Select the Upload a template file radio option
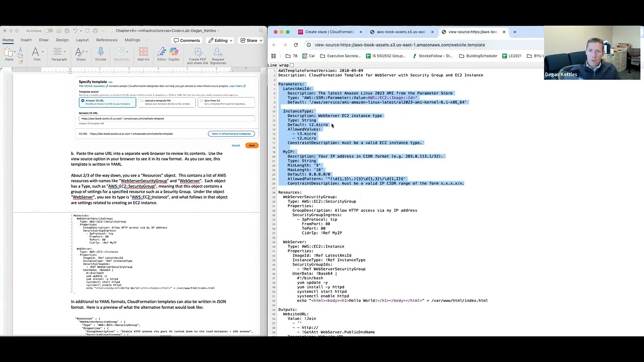The width and height of the screenshot is (644, 362). [x=142, y=101]
